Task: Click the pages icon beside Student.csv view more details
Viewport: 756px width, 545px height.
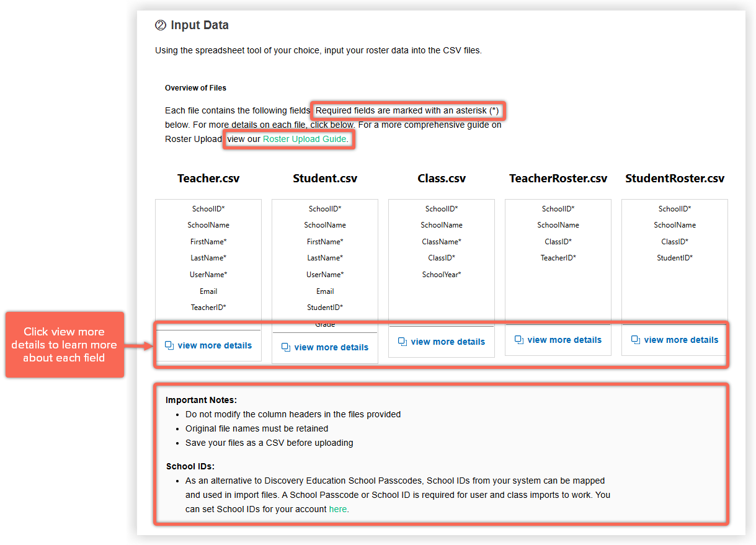Action: (286, 347)
